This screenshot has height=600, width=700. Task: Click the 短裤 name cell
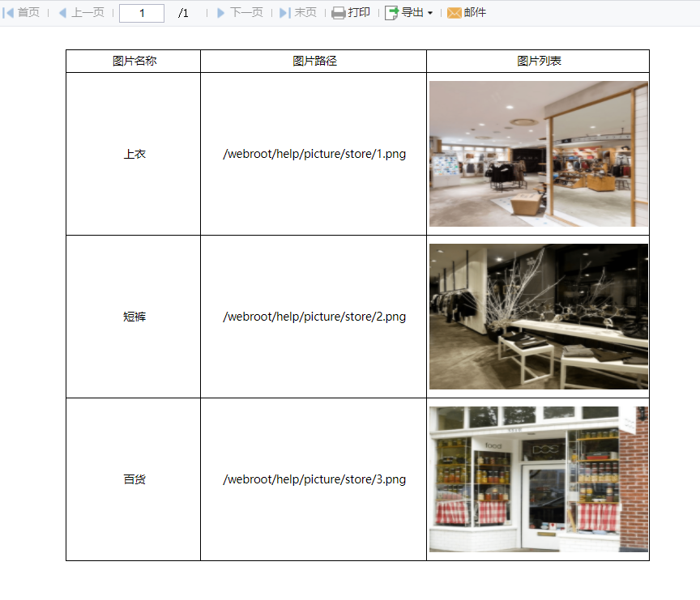(134, 317)
